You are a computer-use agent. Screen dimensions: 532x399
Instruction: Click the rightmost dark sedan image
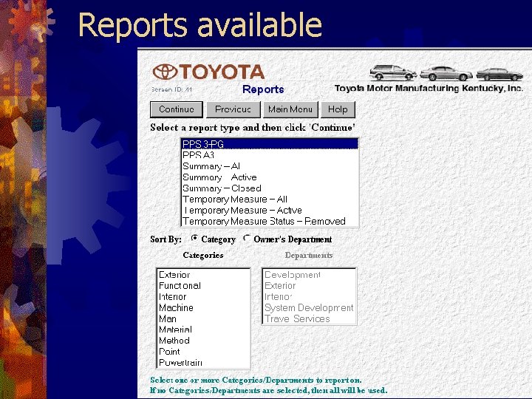click(x=499, y=75)
